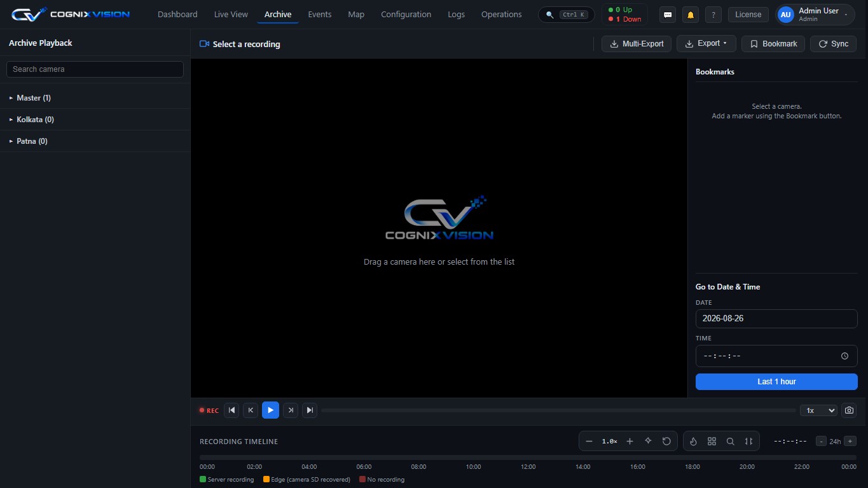Image resolution: width=868 pixels, height=488 pixels.
Task: Take a snapshot with camera icon
Action: (x=849, y=410)
